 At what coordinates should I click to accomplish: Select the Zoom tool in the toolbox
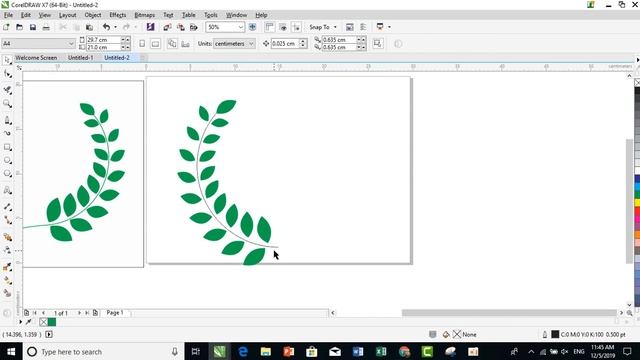7,104
